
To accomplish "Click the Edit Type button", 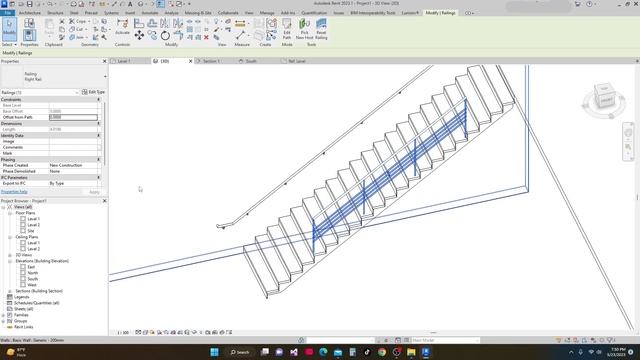I will (93, 92).
